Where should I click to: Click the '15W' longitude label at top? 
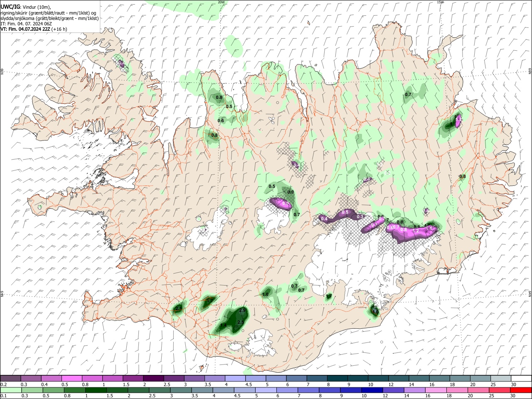[x=440, y=2]
